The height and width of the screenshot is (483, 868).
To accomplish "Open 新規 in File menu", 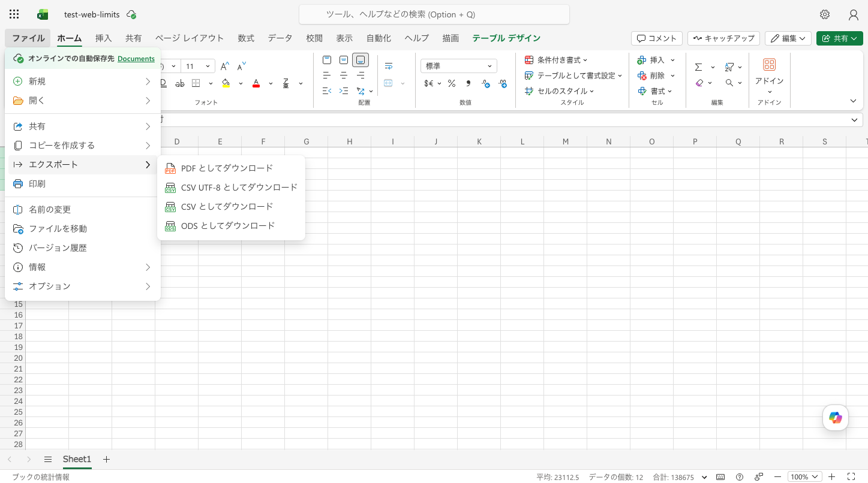I will coord(83,81).
